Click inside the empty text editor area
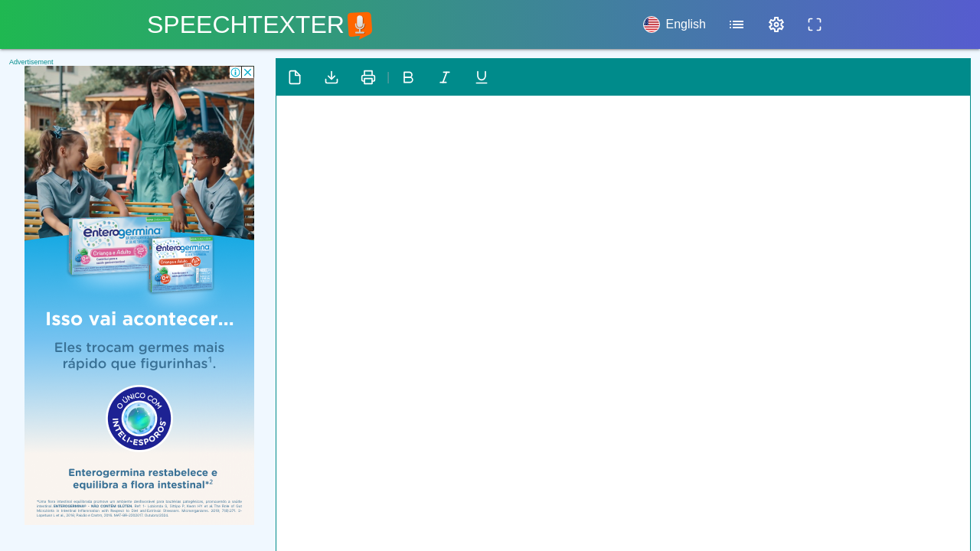Image resolution: width=980 pixels, height=551 pixels. tap(623, 323)
